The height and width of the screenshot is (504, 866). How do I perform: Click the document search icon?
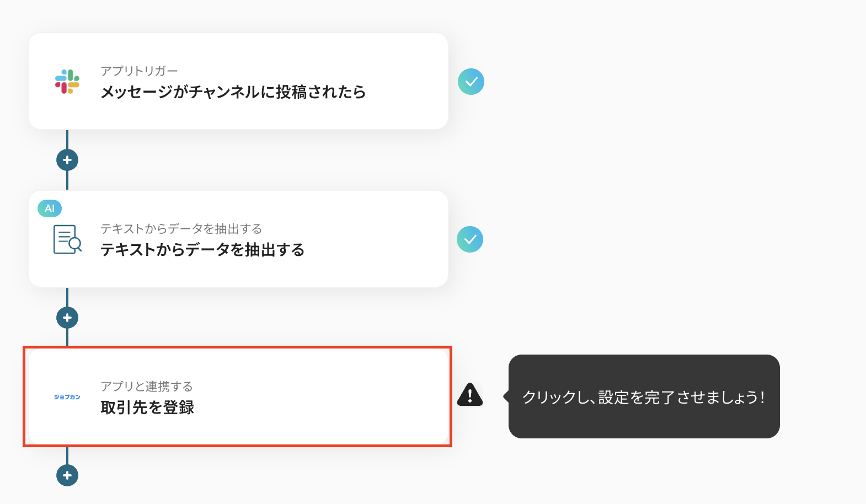[x=67, y=239]
